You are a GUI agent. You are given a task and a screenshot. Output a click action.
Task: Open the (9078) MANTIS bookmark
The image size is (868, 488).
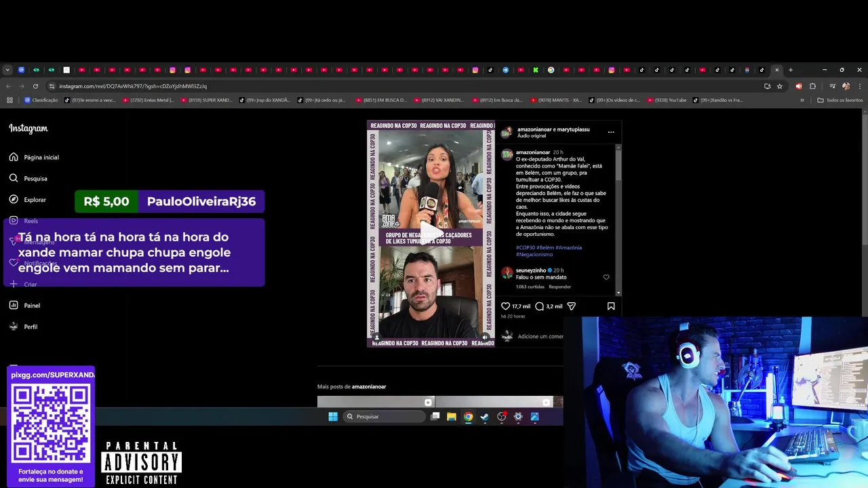pos(556,100)
